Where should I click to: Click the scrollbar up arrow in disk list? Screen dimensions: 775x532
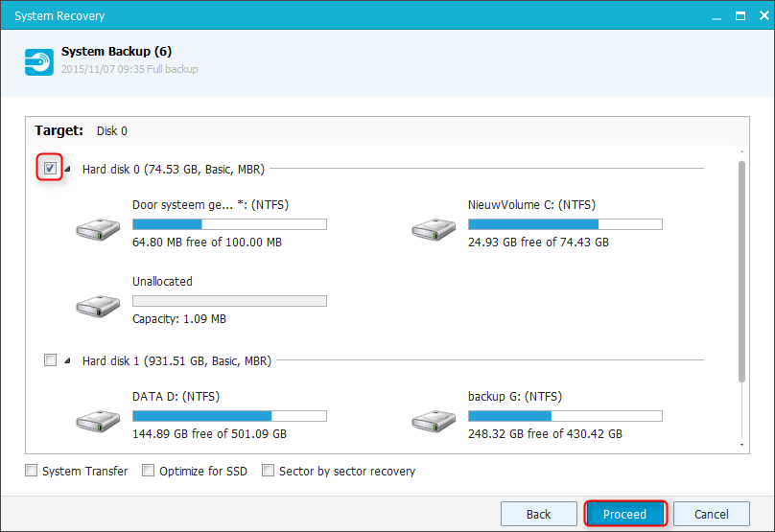pos(741,151)
